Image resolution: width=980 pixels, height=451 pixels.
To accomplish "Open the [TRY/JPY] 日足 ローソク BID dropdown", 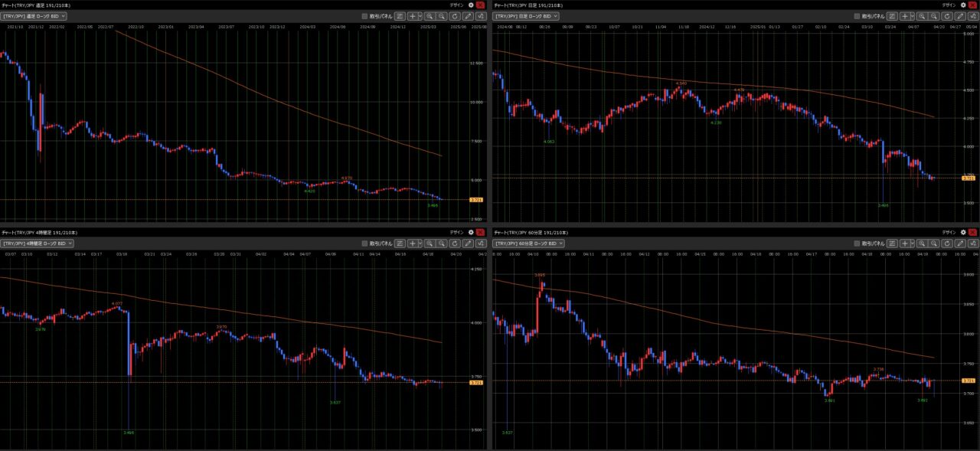I will pos(528,15).
